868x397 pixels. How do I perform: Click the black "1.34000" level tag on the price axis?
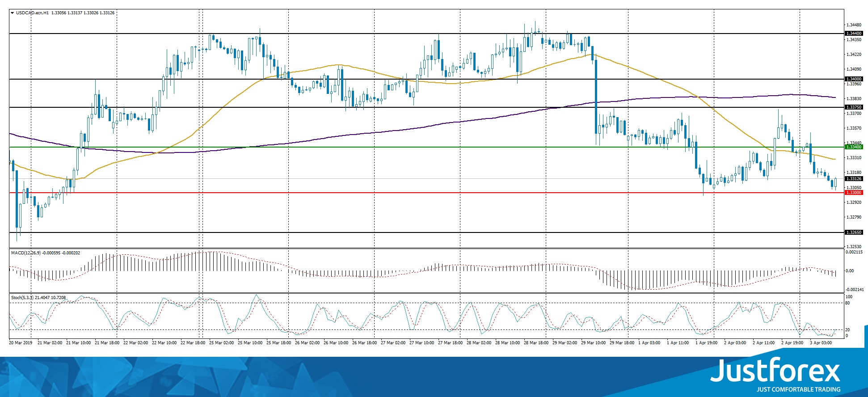click(x=854, y=79)
